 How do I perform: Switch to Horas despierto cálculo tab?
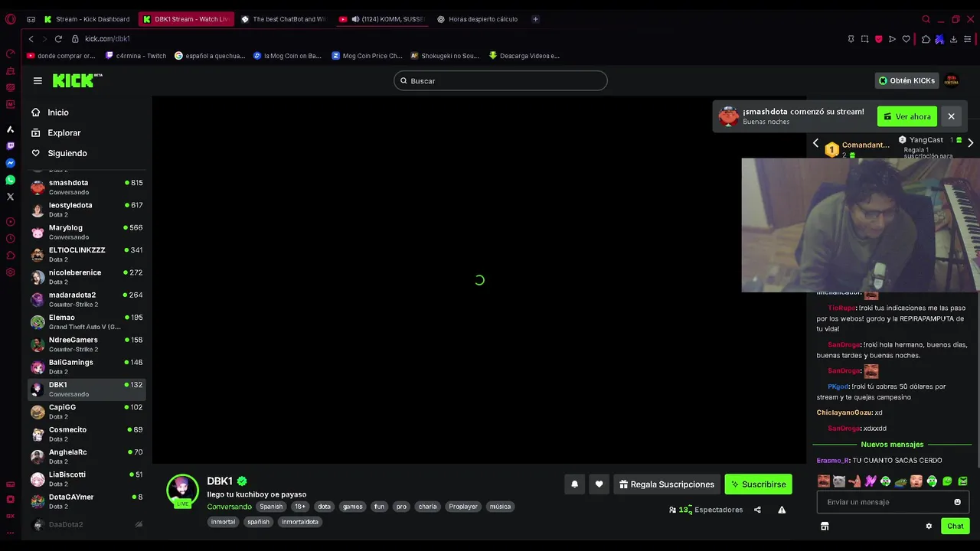[479, 19]
